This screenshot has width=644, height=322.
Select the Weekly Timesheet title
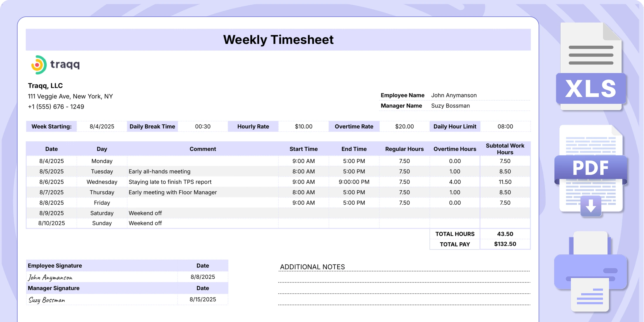pyautogui.click(x=278, y=40)
